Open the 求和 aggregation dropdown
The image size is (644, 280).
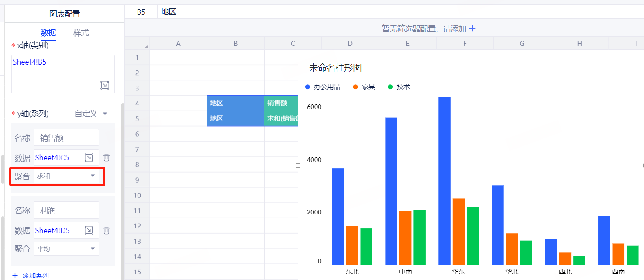point(66,176)
